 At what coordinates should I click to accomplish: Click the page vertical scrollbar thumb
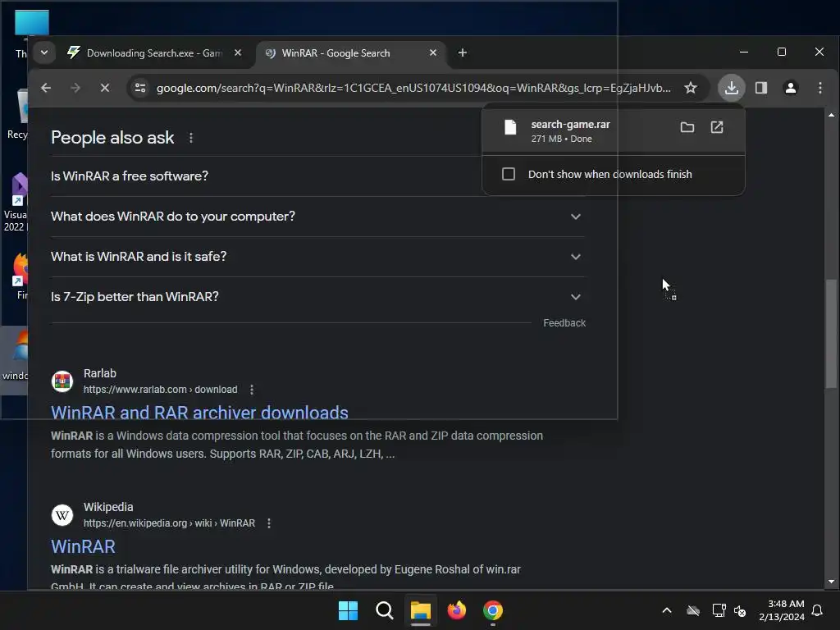click(831, 333)
